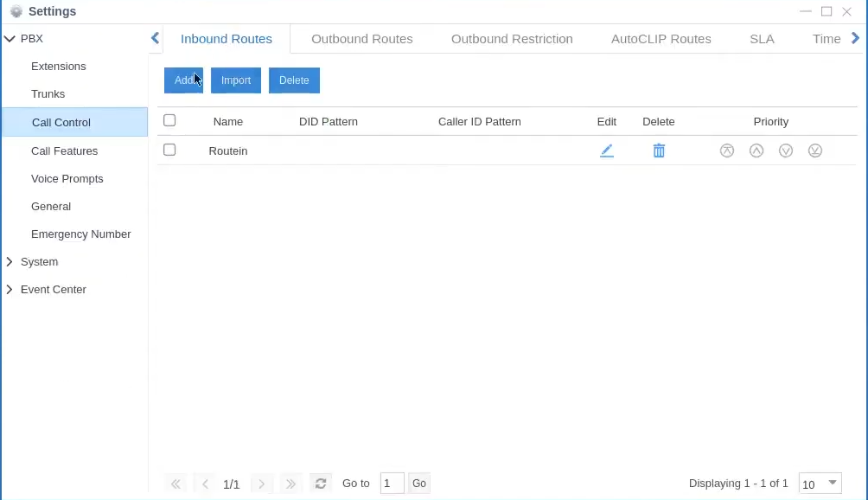
Task: Open AutoCLIP Routes tab
Action: click(661, 39)
